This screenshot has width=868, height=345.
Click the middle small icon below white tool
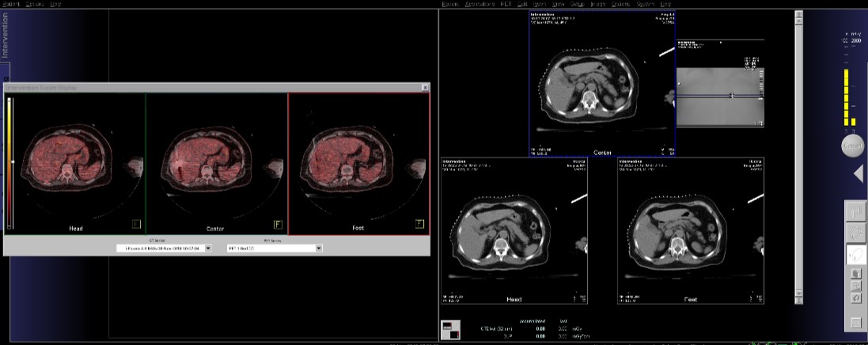[856, 286]
